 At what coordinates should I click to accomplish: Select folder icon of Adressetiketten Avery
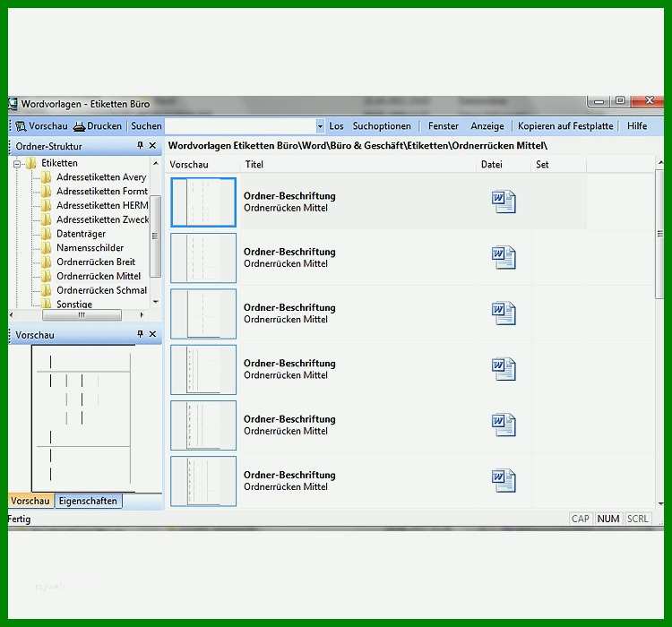point(46,177)
